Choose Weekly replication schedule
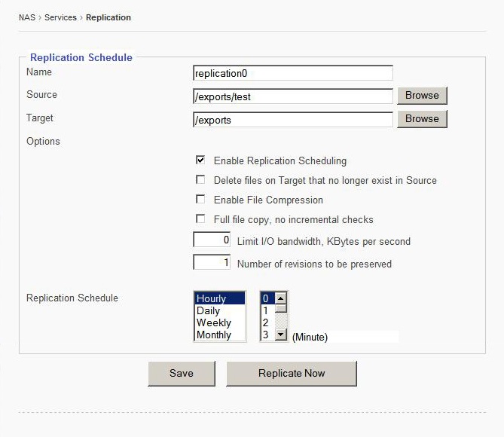 [218, 322]
